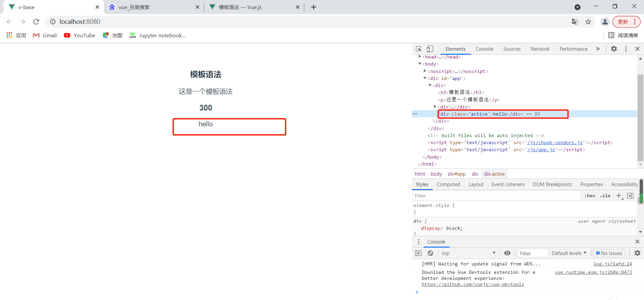This screenshot has height=300, width=644.
Task: Open the Default levels dropdown
Action: [x=569, y=253]
